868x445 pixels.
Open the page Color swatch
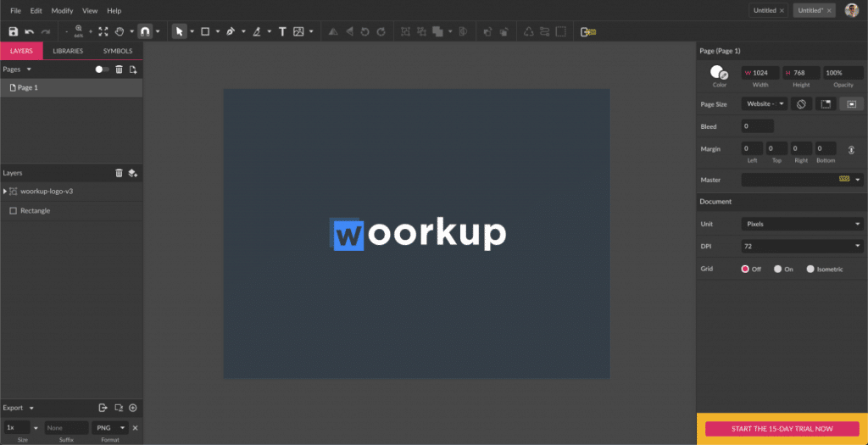pyautogui.click(x=719, y=73)
